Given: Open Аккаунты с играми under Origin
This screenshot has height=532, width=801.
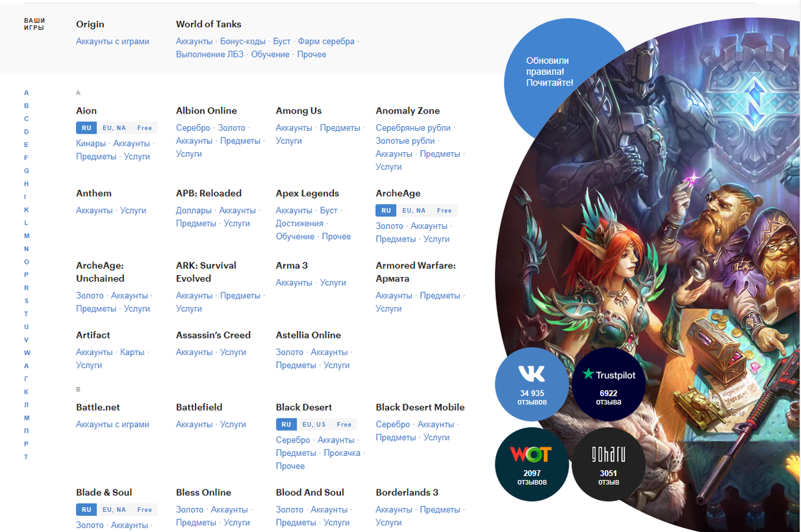Looking at the screenshot, I should click(113, 41).
